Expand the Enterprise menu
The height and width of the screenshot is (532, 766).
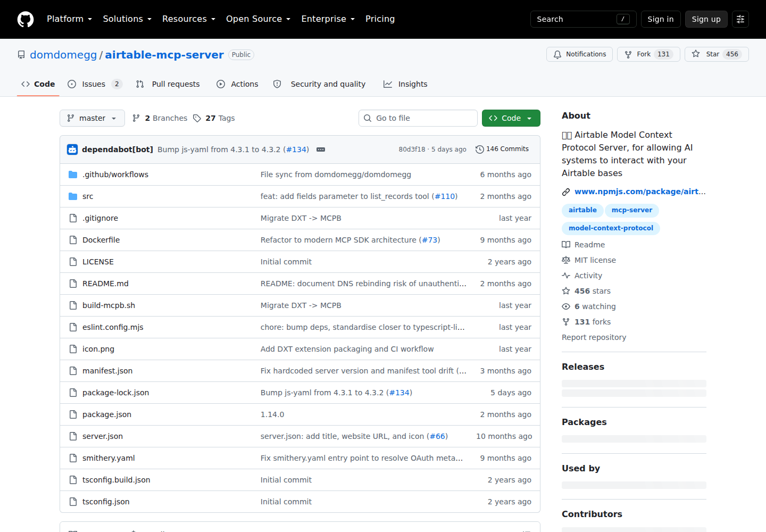point(328,19)
